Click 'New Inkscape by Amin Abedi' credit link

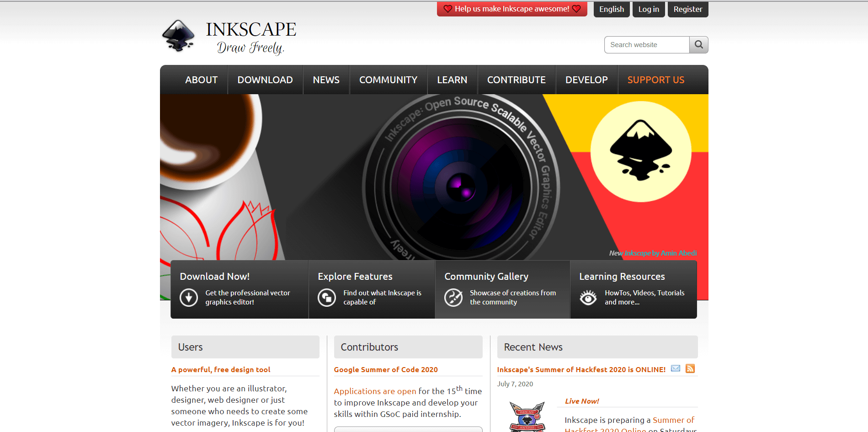[x=653, y=253]
